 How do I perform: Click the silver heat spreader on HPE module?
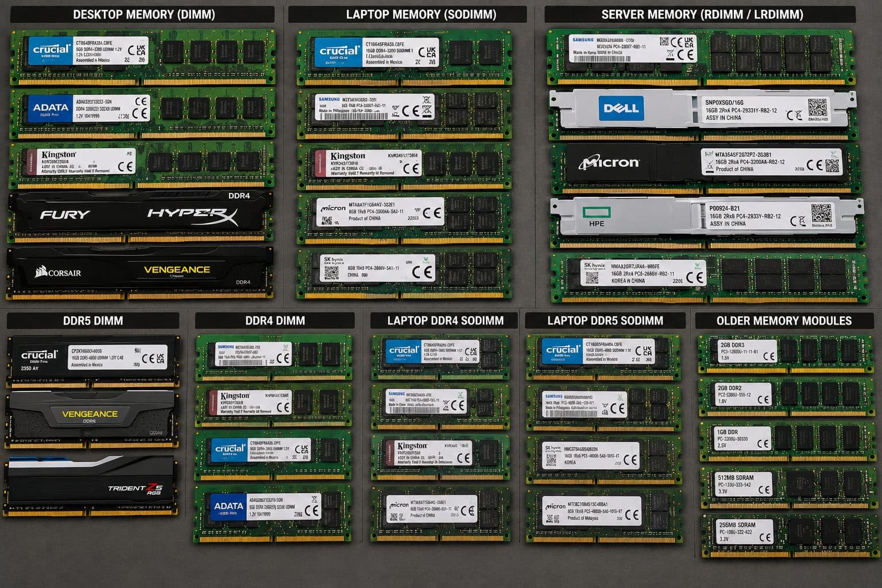[706, 215]
